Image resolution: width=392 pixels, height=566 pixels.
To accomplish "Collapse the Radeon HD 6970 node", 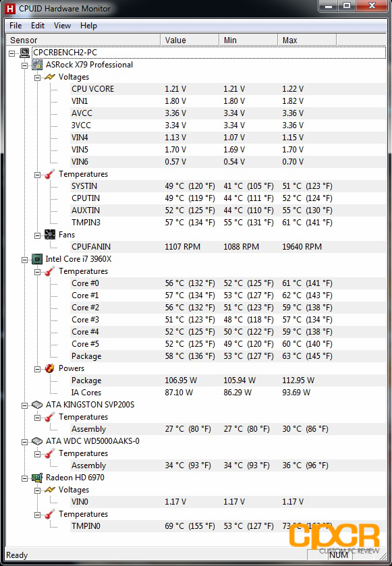I will pos(24,478).
